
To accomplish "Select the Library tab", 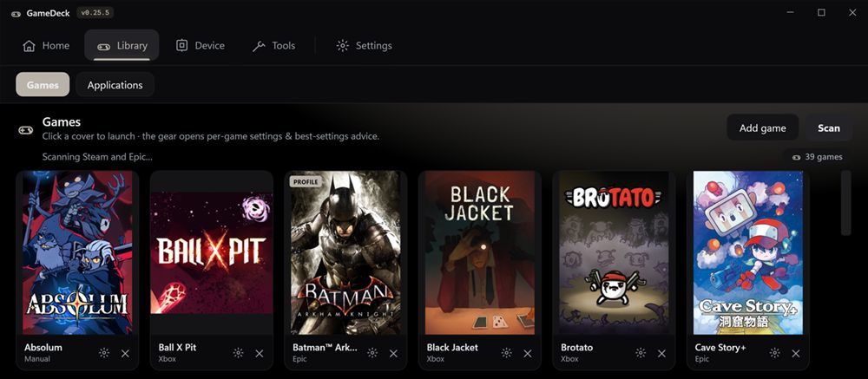I will click(122, 45).
